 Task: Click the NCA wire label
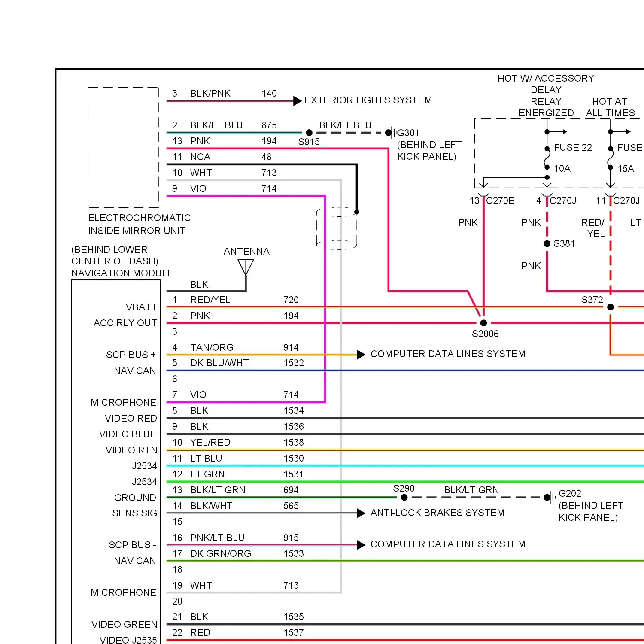coord(200,157)
